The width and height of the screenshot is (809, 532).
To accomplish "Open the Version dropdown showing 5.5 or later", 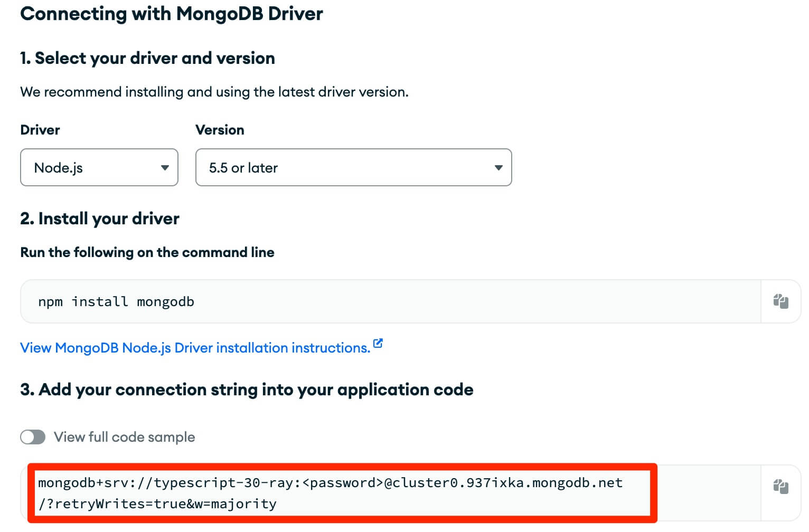I will tap(353, 167).
